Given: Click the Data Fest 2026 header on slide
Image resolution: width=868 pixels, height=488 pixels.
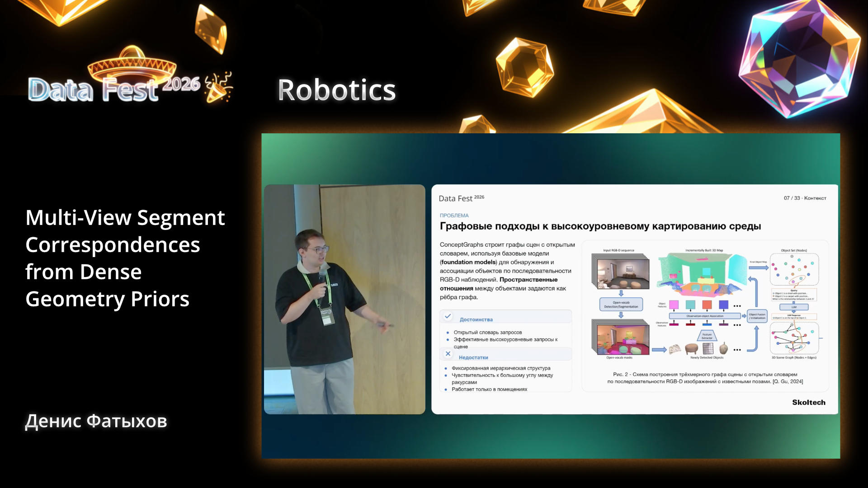Looking at the screenshot, I should [x=461, y=198].
